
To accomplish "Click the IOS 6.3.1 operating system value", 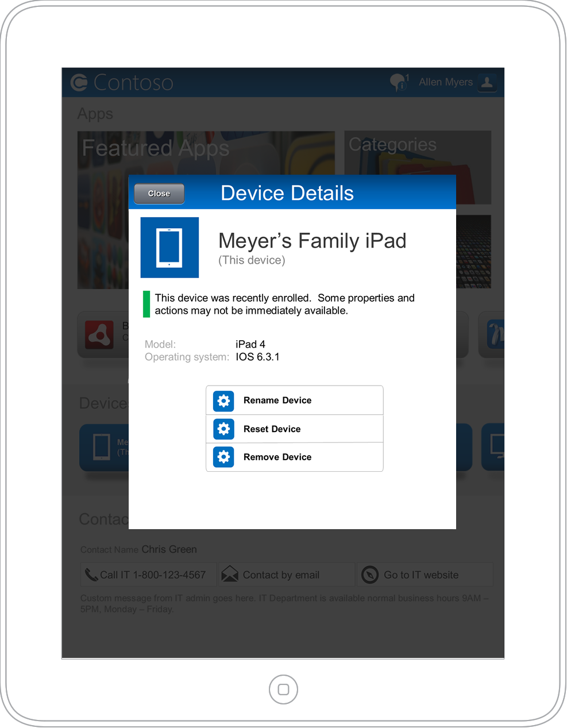I will [257, 357].
